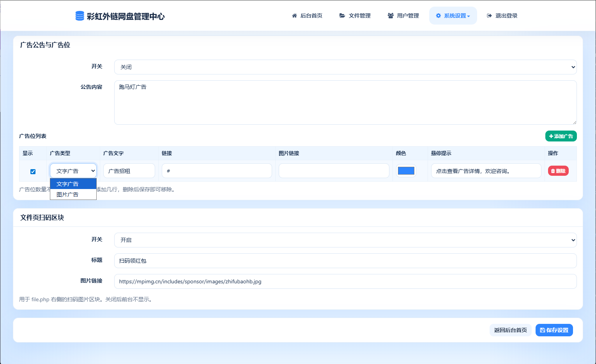Toggle the 显示 checkbox in ad row
Screen dimensions: 596x364
(x=33, y=171)
